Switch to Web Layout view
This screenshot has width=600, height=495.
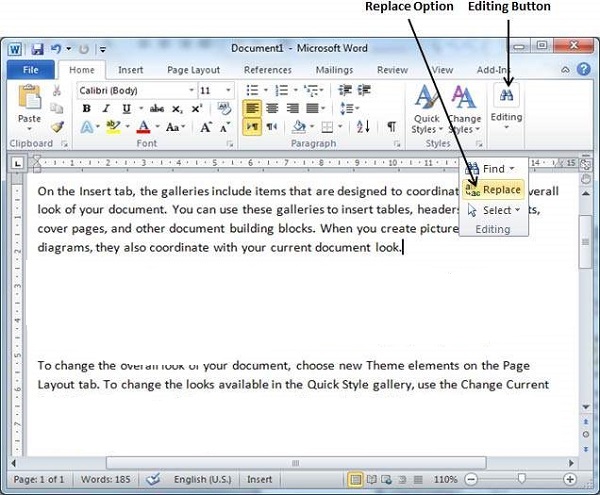pos(386,479)
